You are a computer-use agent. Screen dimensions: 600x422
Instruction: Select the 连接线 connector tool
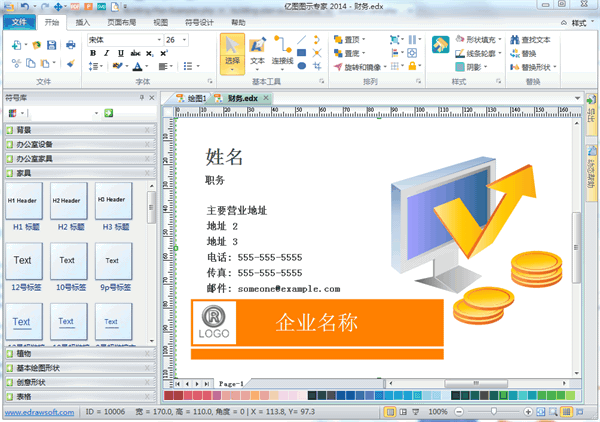tap(282, 54)
